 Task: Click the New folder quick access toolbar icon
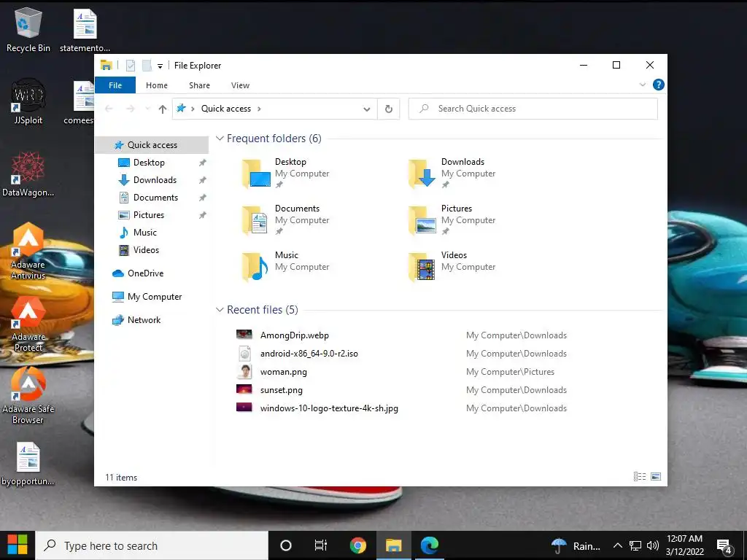tap(147, 66)
